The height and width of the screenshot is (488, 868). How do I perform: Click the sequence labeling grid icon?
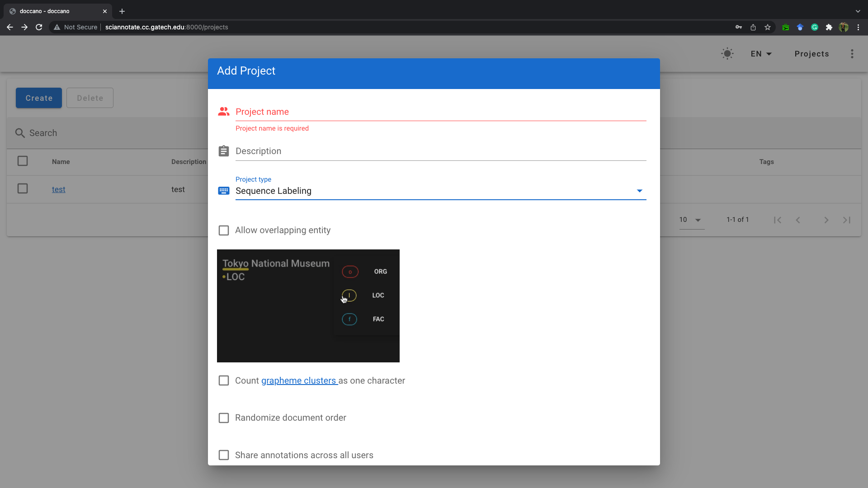pyautogui.click(x=224, y=191)
